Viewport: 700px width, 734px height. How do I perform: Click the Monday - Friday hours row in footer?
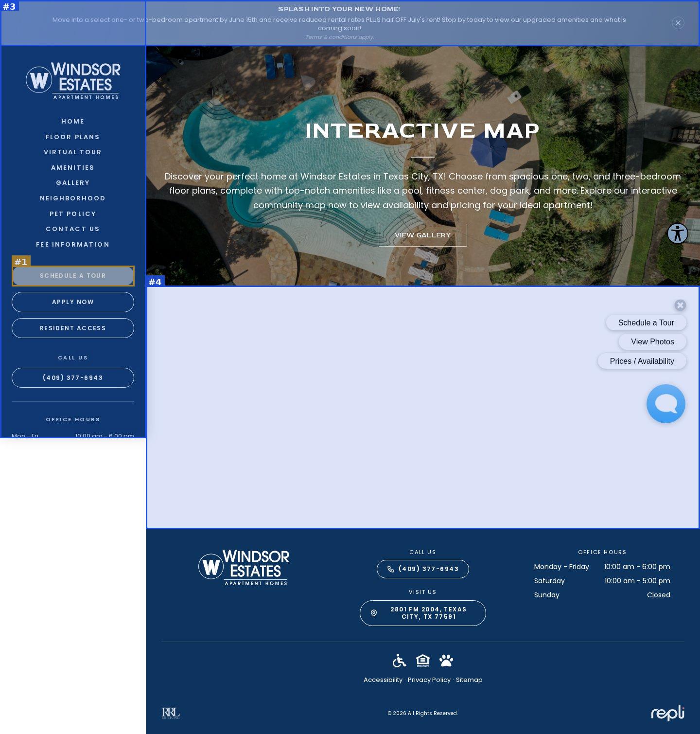[602, 567]
